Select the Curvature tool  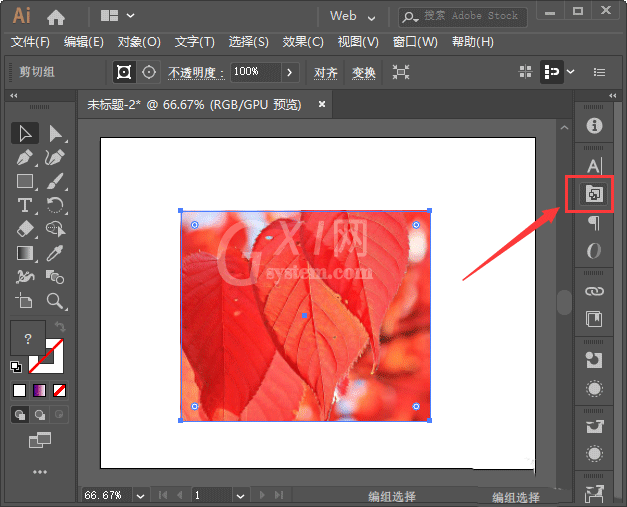pyautogui.click(x=55, y=158)
